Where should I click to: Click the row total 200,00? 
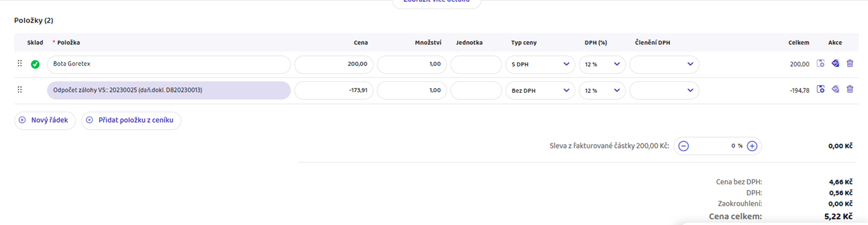[x=800, y=64]
